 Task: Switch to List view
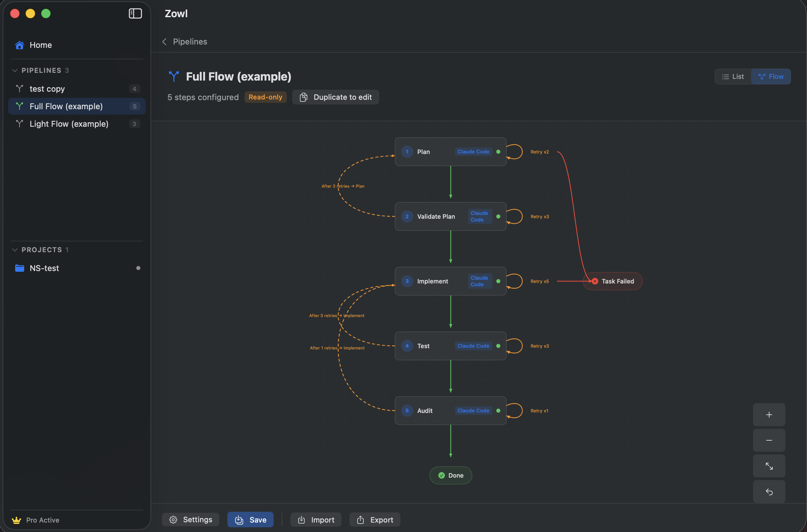point(733,76)
